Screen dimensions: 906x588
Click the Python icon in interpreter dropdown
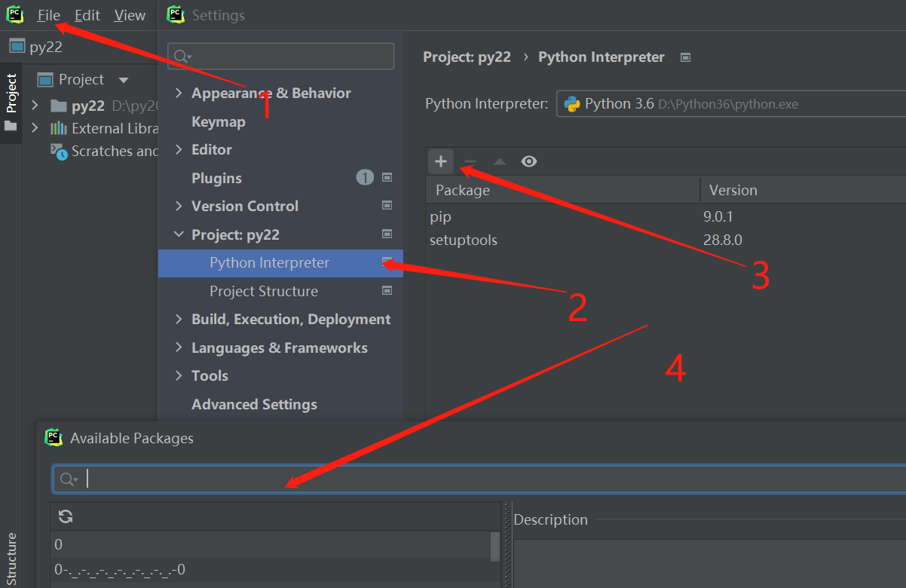tap(571, 104)
